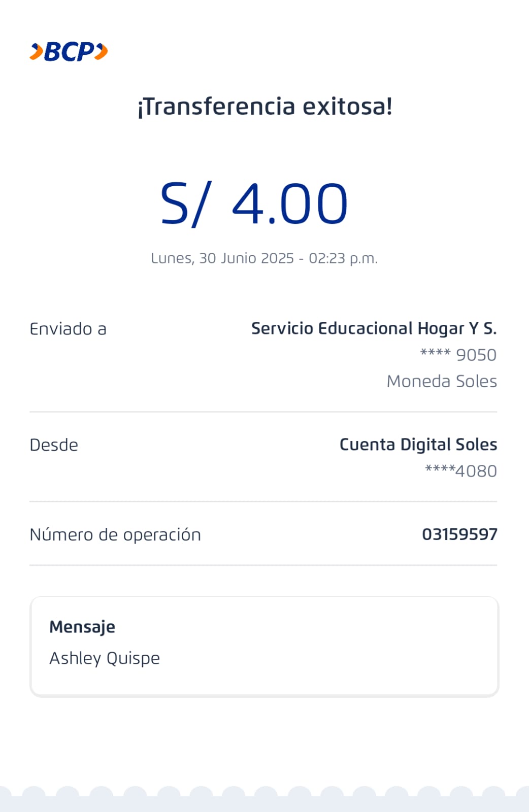Click source account number ending 4080
This screenshot has height=812, width=529.
pos(461,471)
